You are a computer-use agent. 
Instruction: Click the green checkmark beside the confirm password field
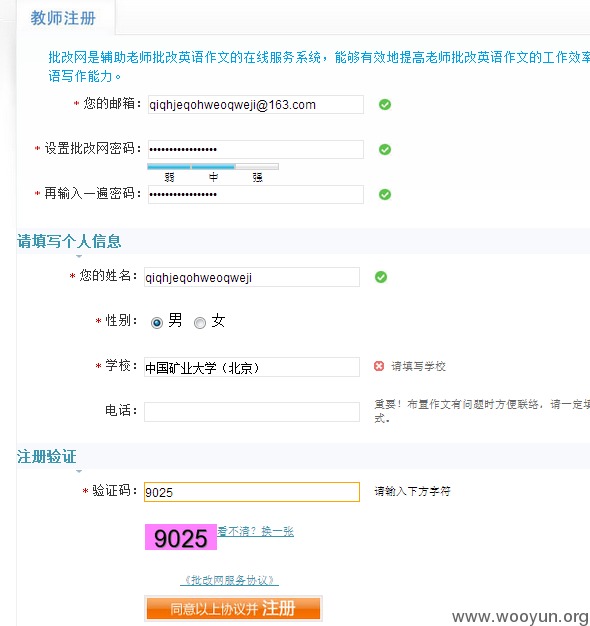point(385,194)
